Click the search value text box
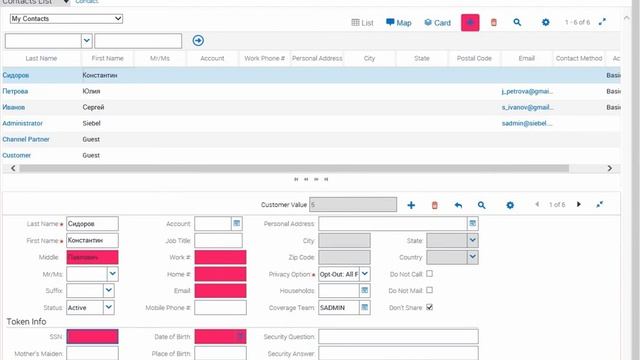 point(138,41)
